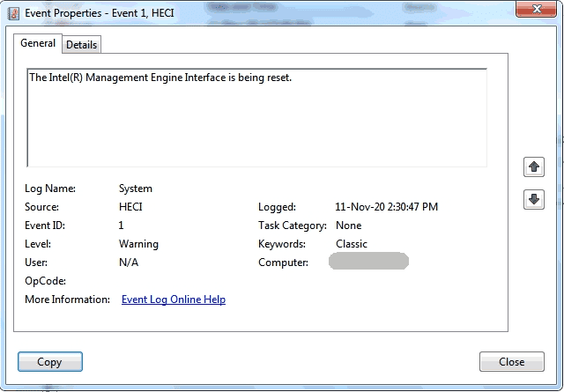
Task: Click the Event ID value 1
Action: pyautogui.click(x=122, y=226)
